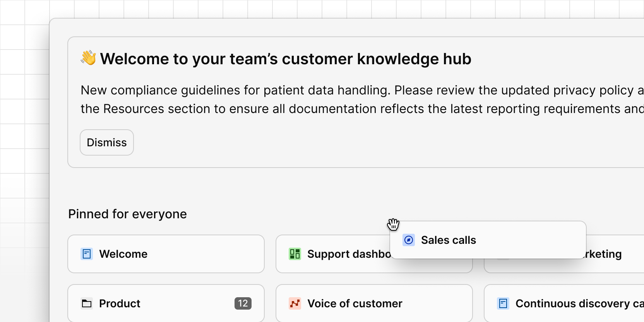Click the Pinned for everyone heading
Screen dimensions: 644x322
127,214
